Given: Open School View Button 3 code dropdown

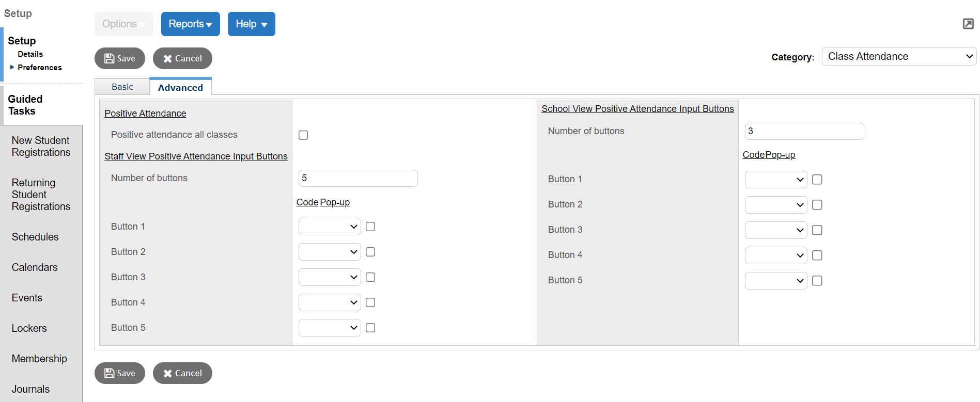Looking at the screenshot, I should point(776,230).
